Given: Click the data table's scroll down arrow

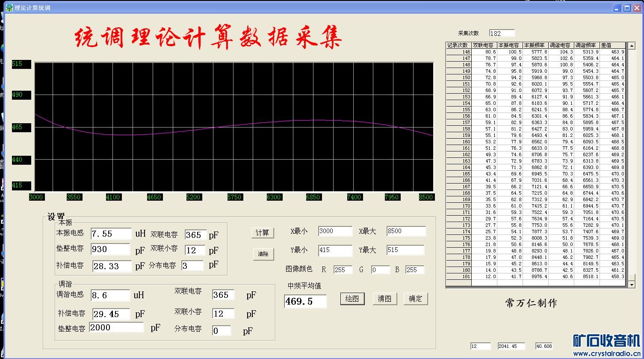Looking at the screenshot, I should (631, 284).
